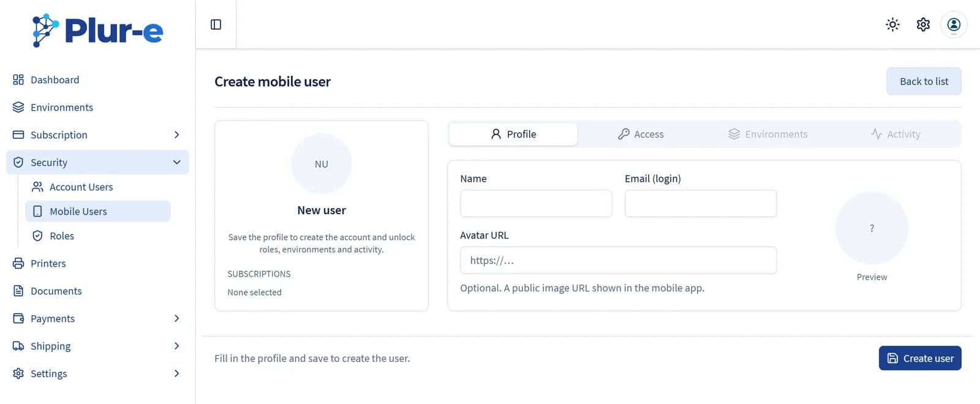Expand the Settings menu chevron
980x404 pixels.
coord(176,373)
